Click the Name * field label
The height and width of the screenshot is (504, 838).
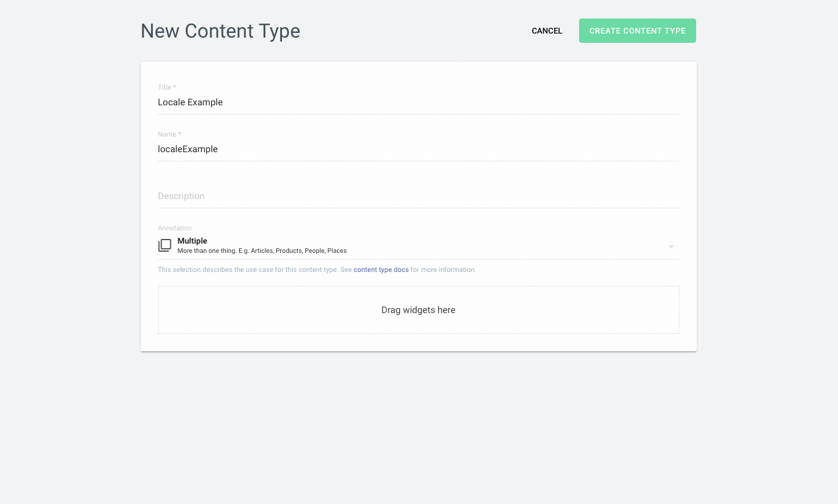[x=169, y=134]
